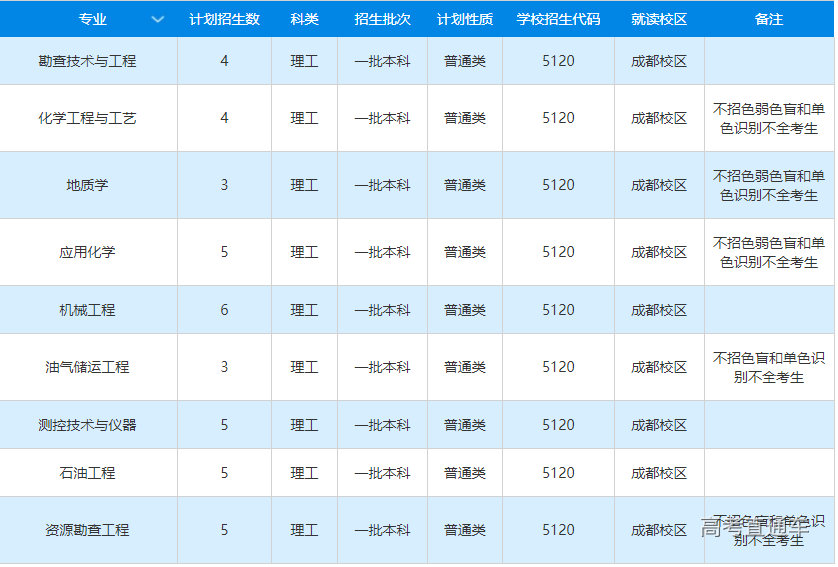838x567 pixels.
Task: Click the 计划招生数 column header
Action: (224, 19)
